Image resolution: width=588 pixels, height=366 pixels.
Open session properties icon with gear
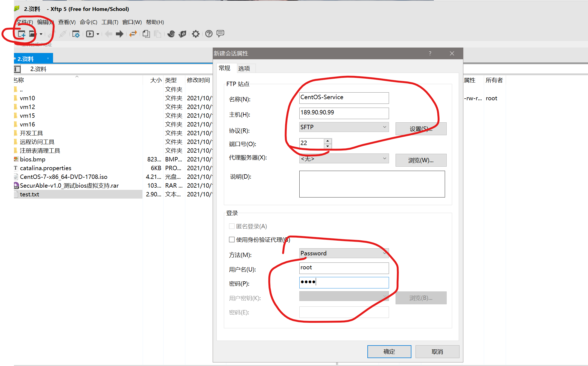pos(76,34)
